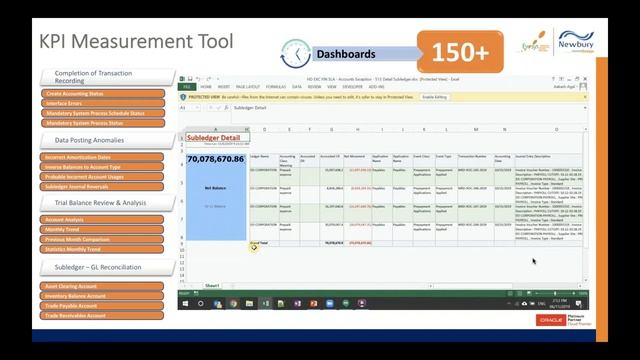640x360 pixels.
Task: Open the Name Box dropdown arrow
Action: pos(197,108)
